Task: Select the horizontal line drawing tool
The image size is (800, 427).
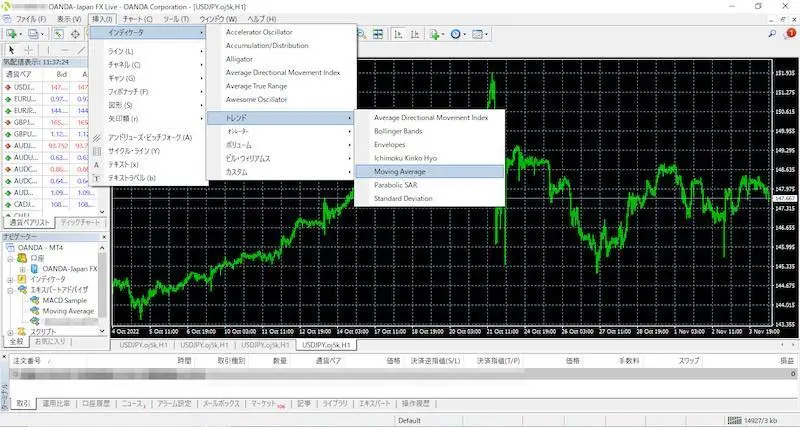Action: (65, 50)
